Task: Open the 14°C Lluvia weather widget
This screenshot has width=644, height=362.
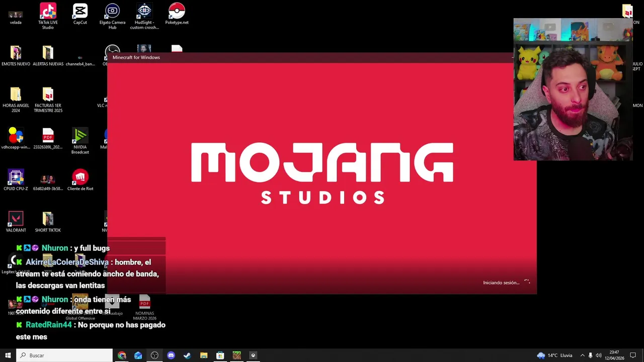Action: tap(554, 355)
